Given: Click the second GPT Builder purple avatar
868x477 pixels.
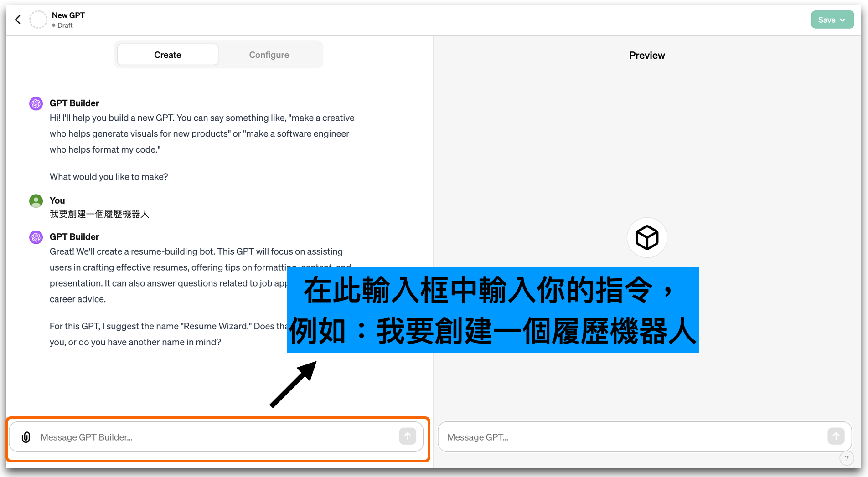Looking at the screenshot, I should pos(36,237).
